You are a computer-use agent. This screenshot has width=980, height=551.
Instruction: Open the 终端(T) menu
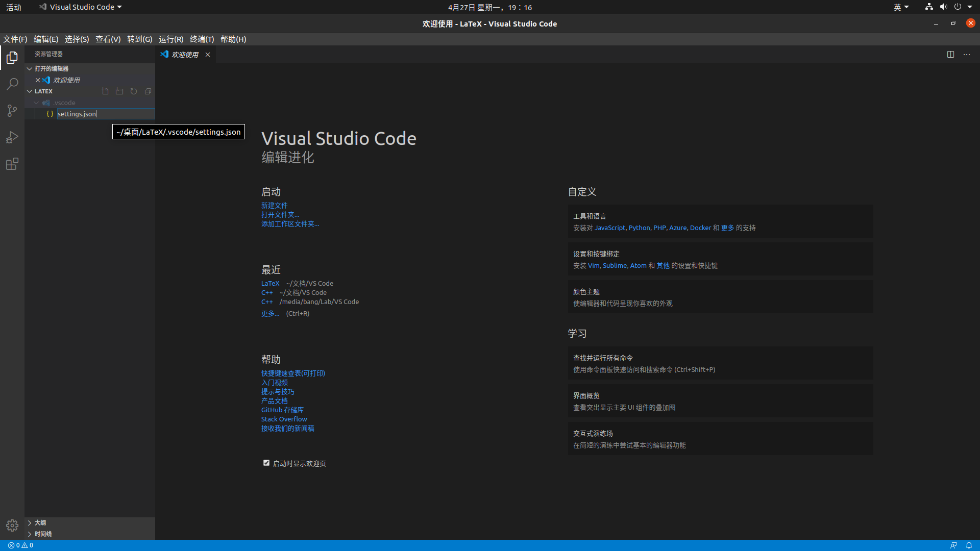tap(202, 39)
